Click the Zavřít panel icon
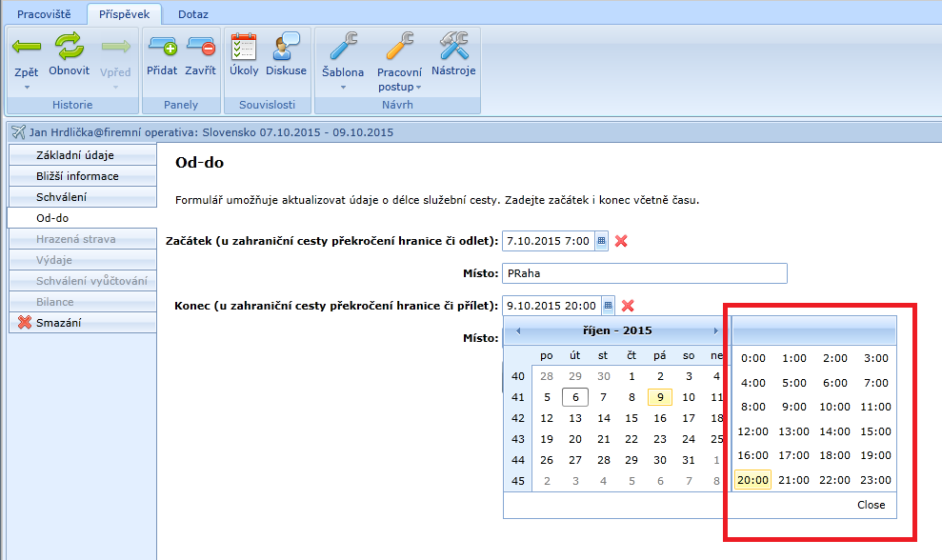Screen dimensions: 942x560 pos(200,47)
